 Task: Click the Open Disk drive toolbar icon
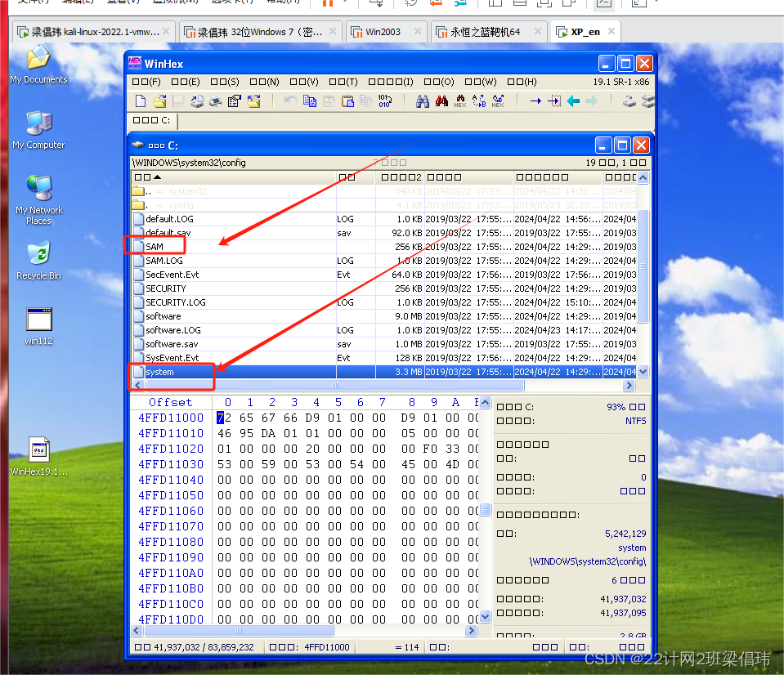tap(629, 101)
